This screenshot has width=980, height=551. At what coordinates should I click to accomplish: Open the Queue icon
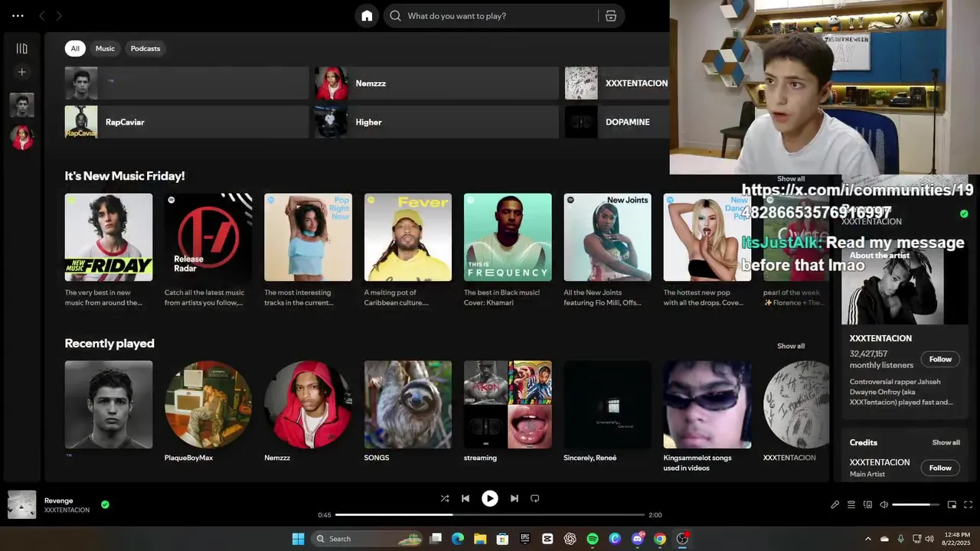click(x=851, y=504)
